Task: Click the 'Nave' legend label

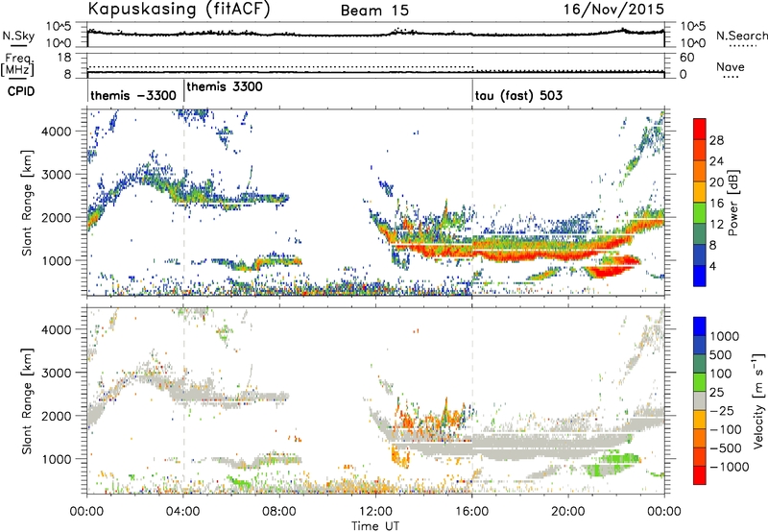Action: click(x=731, y=67)
